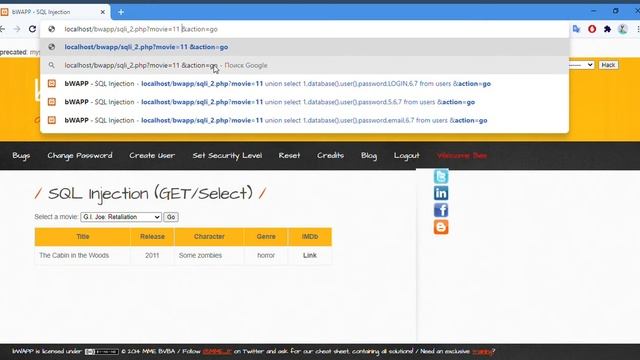The image size is (640, 360).
Task: Open Create User in the menu
Action: (152, 156)
